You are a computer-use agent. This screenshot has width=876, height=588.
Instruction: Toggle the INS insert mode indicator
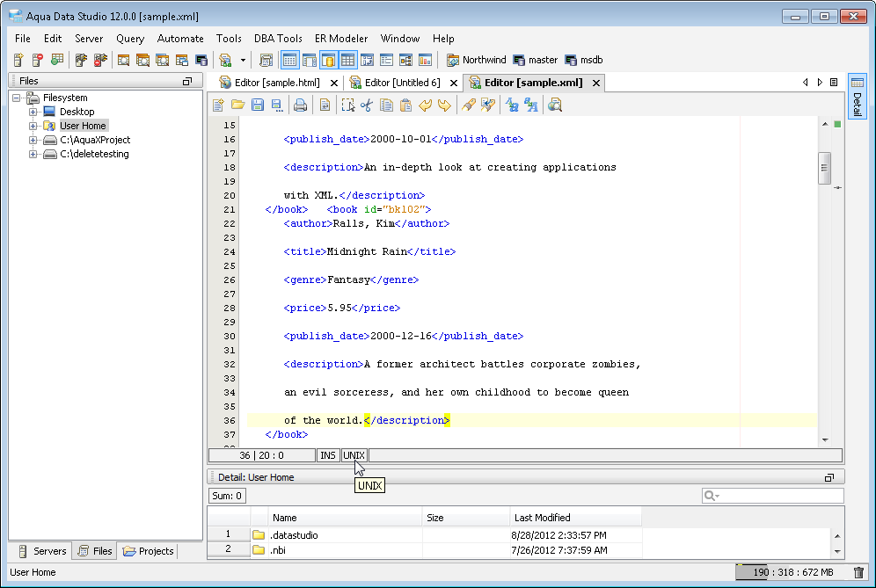pyautogui.click(x=328, y=455)
